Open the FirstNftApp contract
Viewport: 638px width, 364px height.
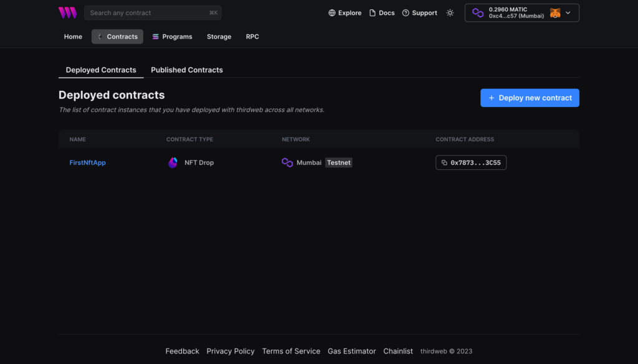coord(87,162)
